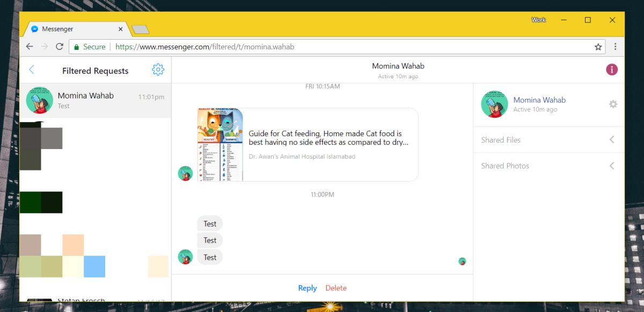
Task: Open Momina Wahab profile name link
Action: click(x=539, y=100)
